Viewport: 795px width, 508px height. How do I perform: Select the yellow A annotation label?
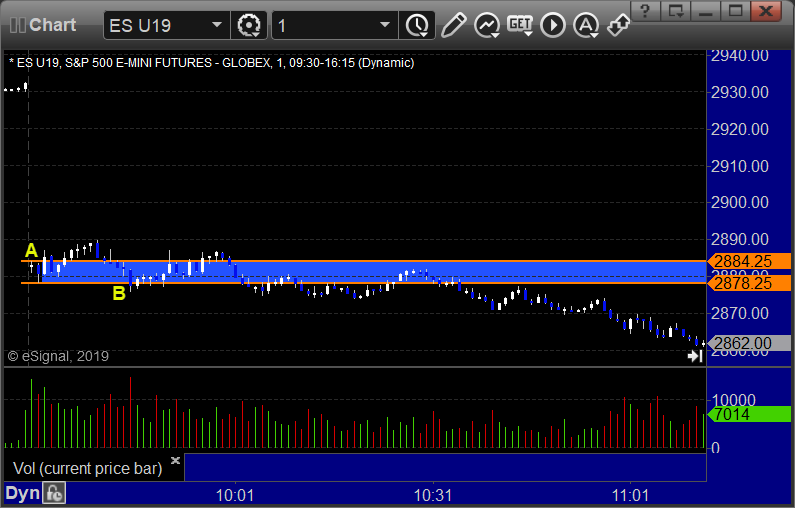(31, 250)
